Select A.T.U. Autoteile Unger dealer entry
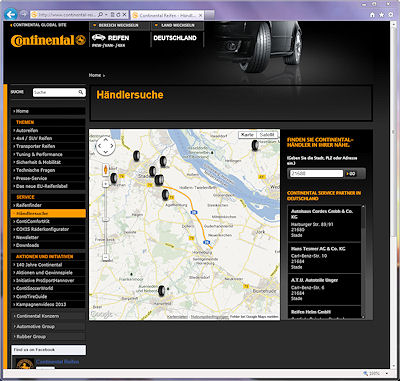Viewport: 400px width, 381px height. pyautogui.click(x=324, y=289)
